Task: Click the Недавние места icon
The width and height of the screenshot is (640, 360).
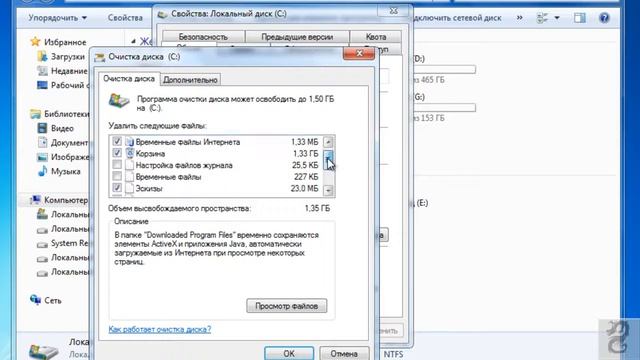Action: click(x=42, y=71)
